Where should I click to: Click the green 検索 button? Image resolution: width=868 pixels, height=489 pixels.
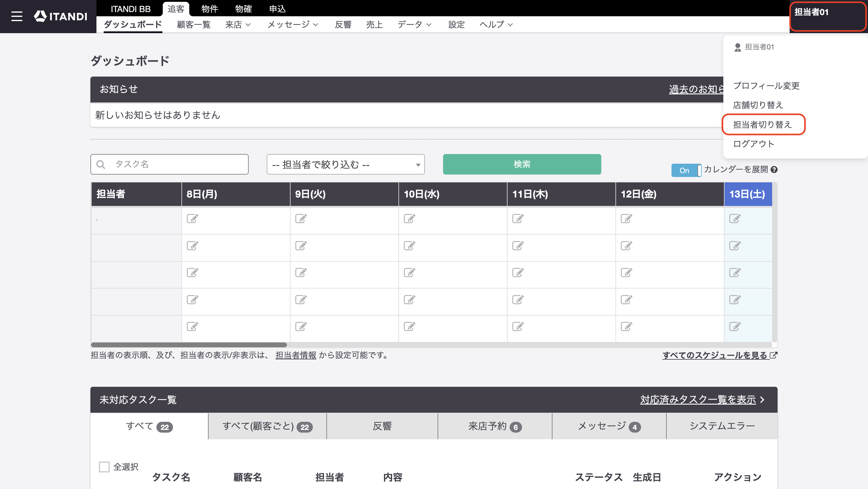pos(522,164)
